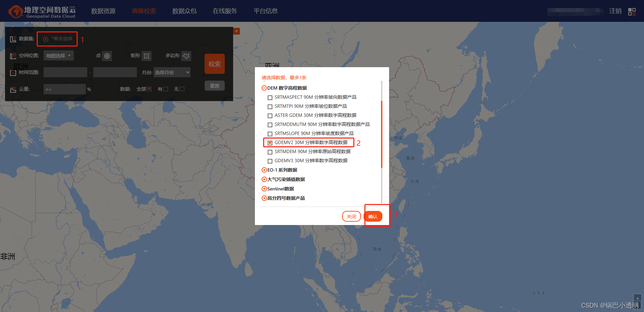Select the point (点) selection tool
This screenshot has height=312, width=644.
point(107,56)
